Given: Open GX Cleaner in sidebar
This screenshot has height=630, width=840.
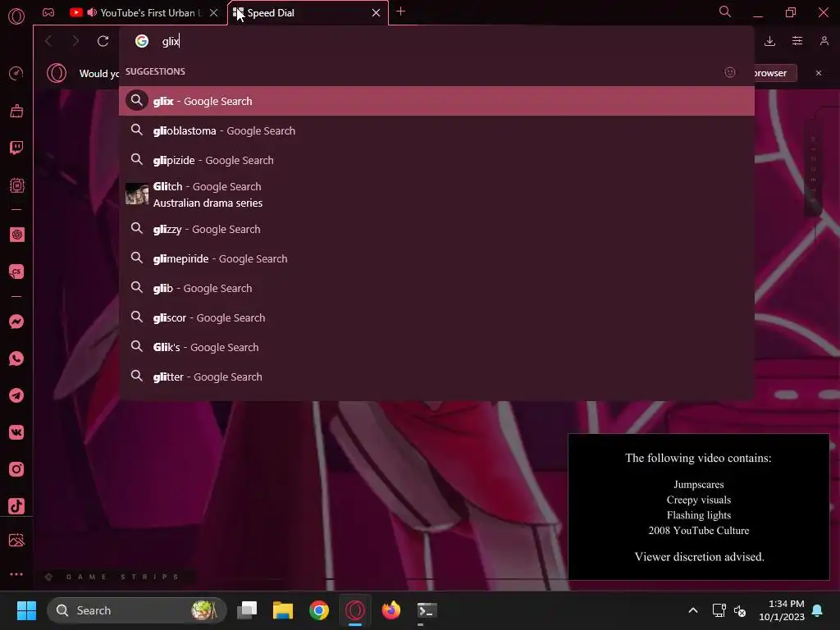Looking at the screenshot, I should (x=16, y=111).
